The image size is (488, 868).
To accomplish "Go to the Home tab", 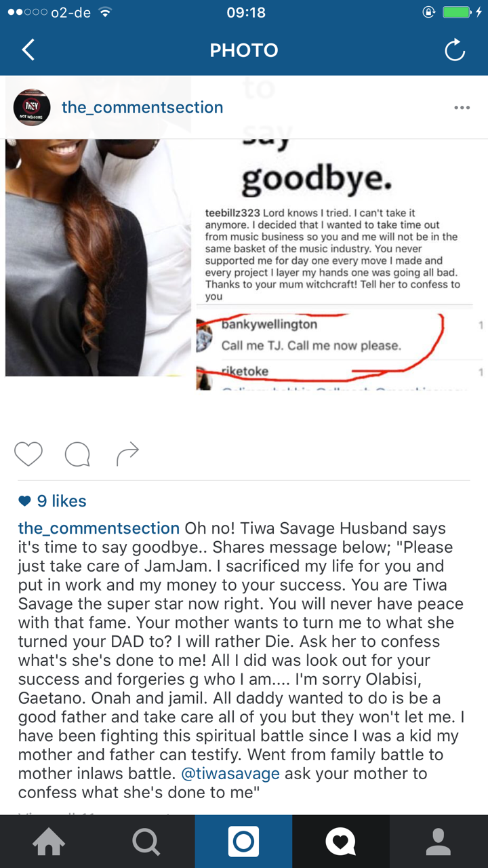I will (x=49, y=842).
